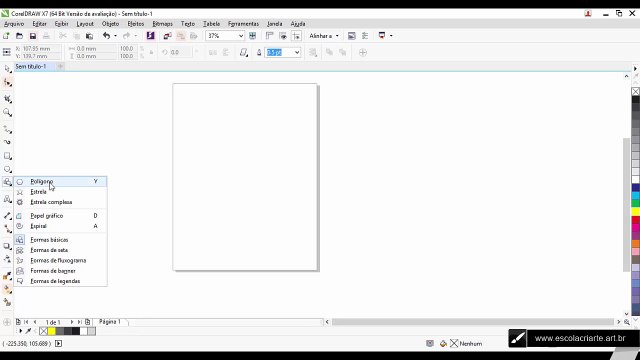Add new document tab plus button
The height and width of the screenshot is (360, 640).
click(x=60, y=67)
